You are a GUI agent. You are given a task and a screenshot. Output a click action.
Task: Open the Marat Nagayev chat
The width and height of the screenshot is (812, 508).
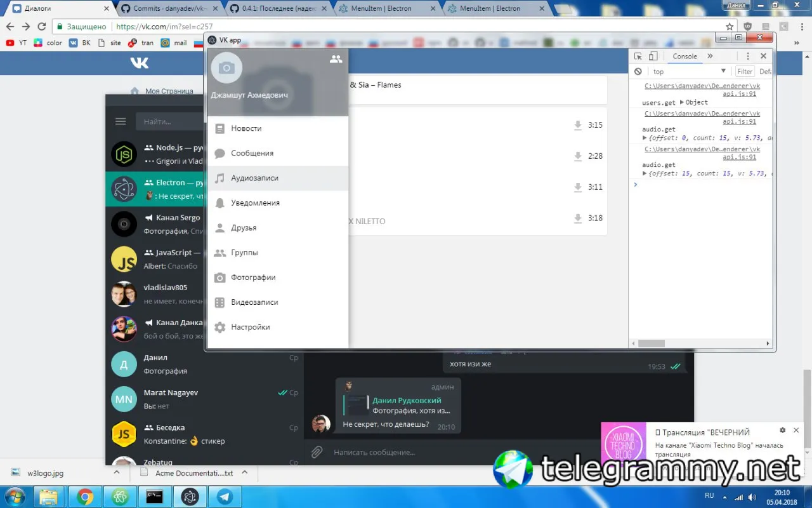point(205,399)
